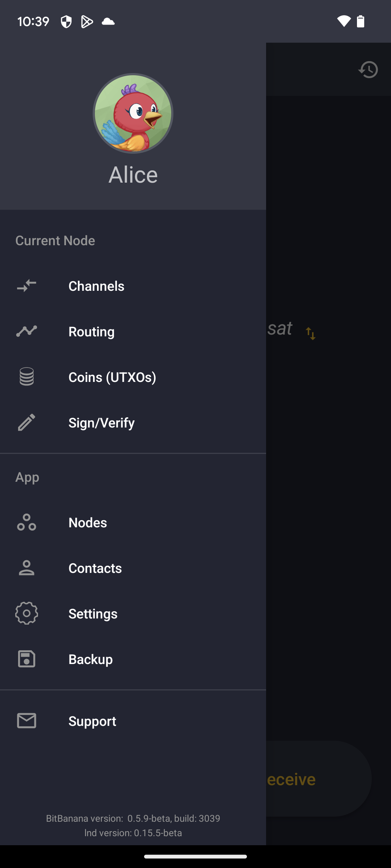Tap the Contacts person icon

[x=26, y=568]
